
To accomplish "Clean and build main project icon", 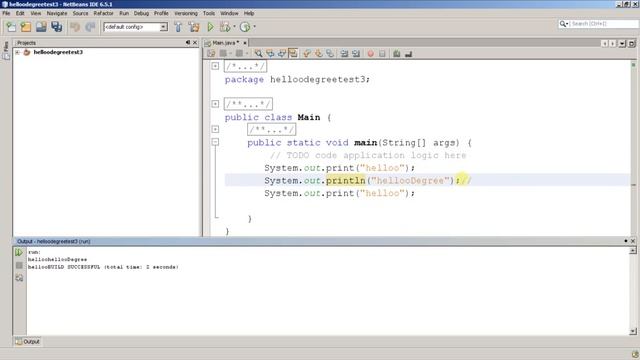I will pos(194,27).
